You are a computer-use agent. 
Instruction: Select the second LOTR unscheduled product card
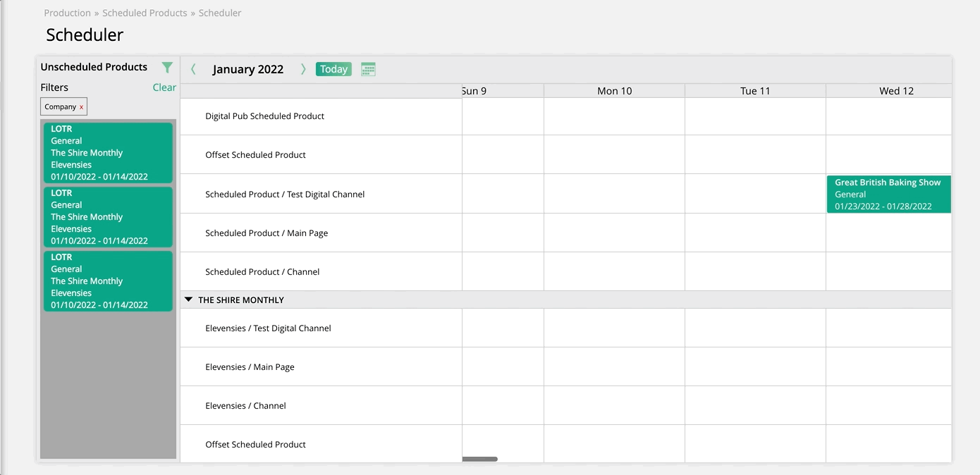108,217
